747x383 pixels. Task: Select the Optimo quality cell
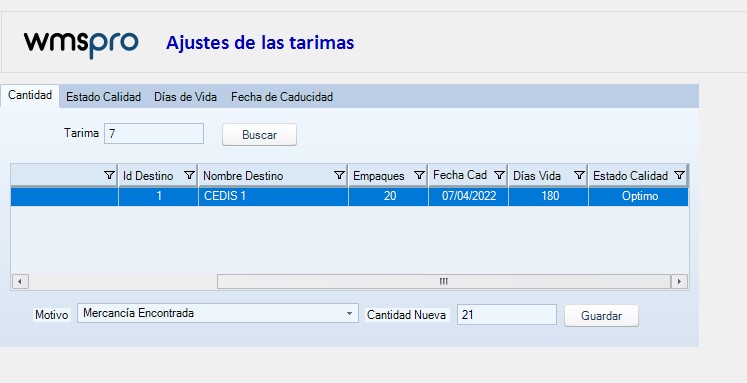click(638, 196)
